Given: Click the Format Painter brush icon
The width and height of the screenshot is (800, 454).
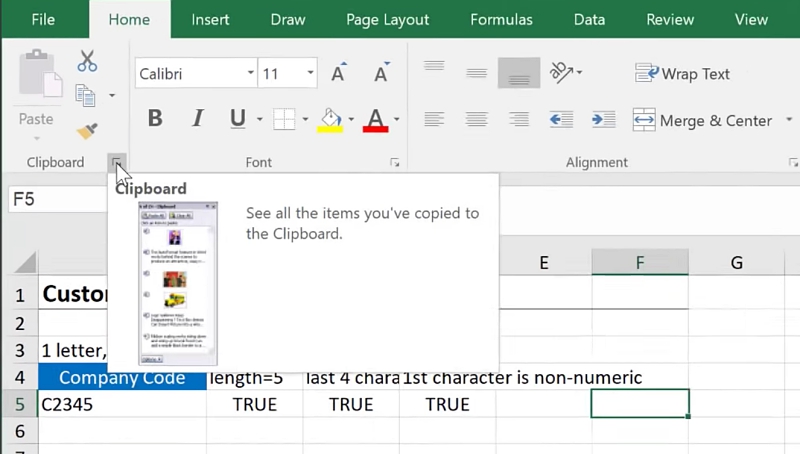Looking at the screenshot, I should [x=87, y=131].
